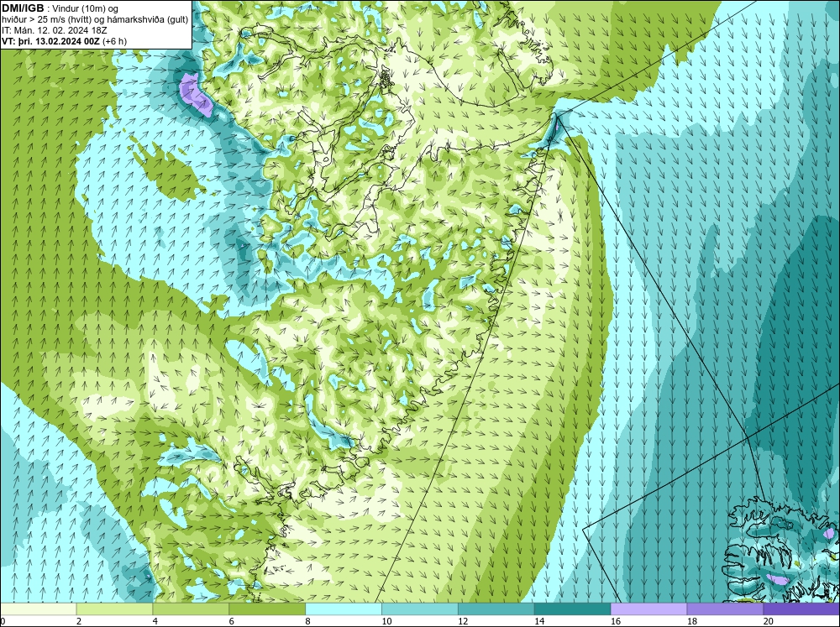Click the legend value '10'

click(x=386, y=621)
